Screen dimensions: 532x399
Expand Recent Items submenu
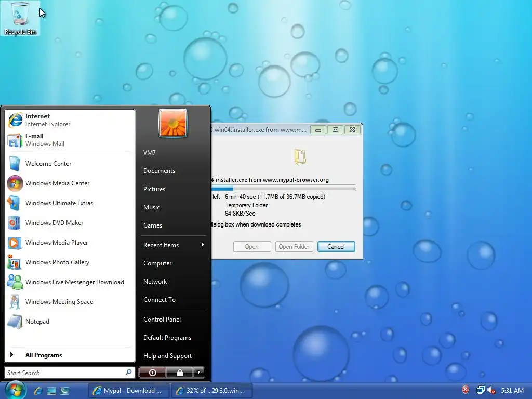173,245
